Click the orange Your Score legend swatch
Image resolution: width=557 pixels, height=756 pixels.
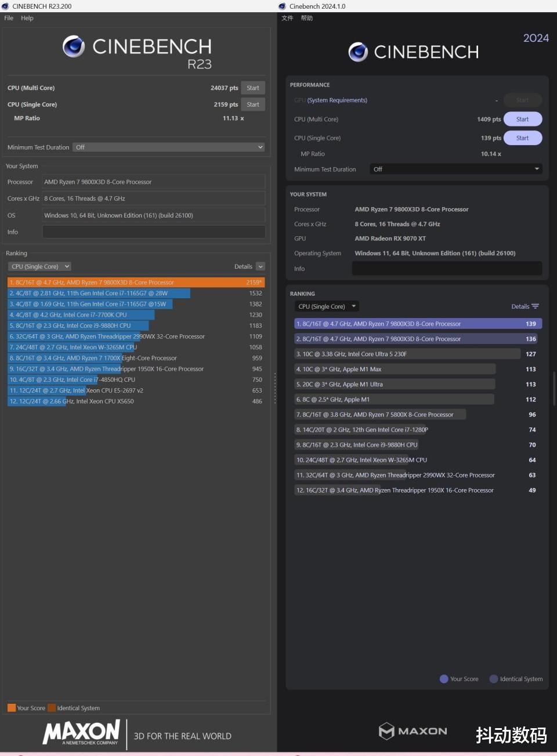pos(12,708)
